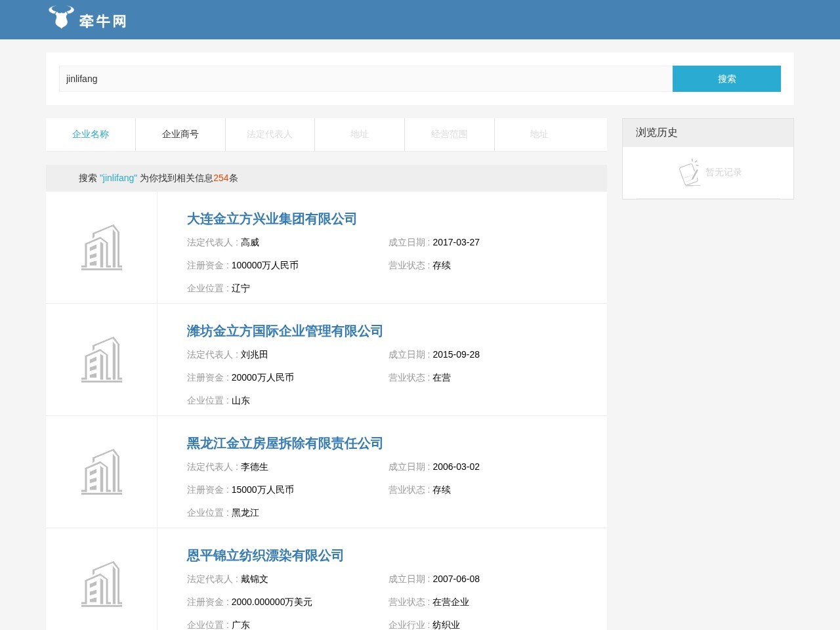The height and width of the screenshot is (630, 840).
Task: Click building icon for 大连金立方兴业集团
Action: [x=102, y=247]
